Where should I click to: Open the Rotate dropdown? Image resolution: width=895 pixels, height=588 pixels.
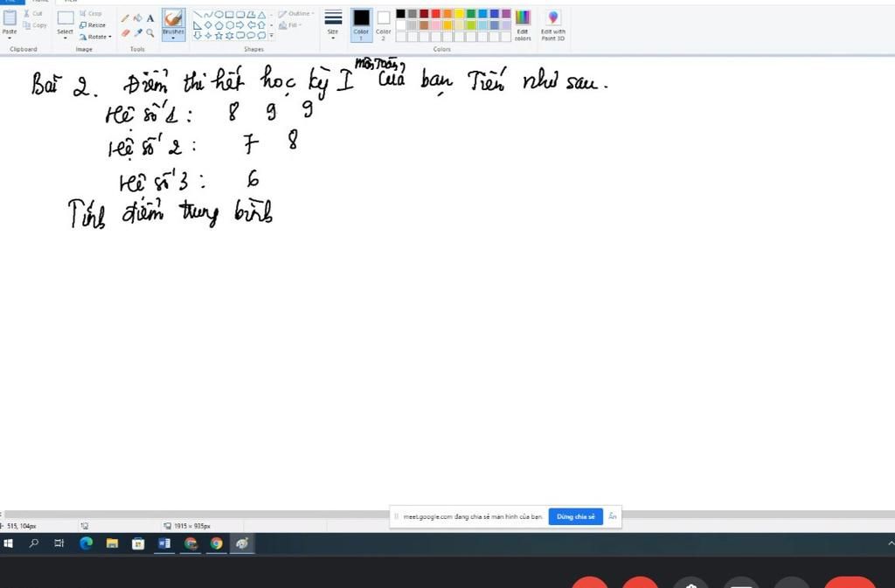coord(95,37)
